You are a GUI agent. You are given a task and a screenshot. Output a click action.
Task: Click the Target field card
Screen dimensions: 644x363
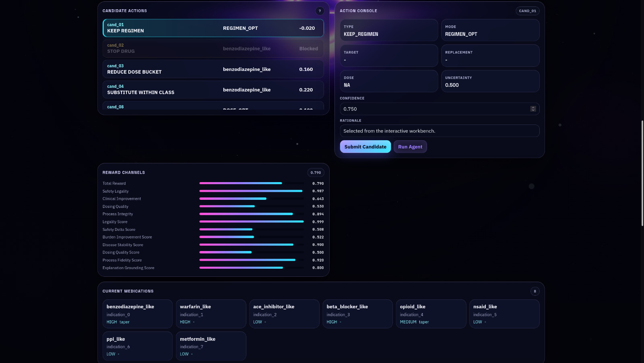(389, 56)
